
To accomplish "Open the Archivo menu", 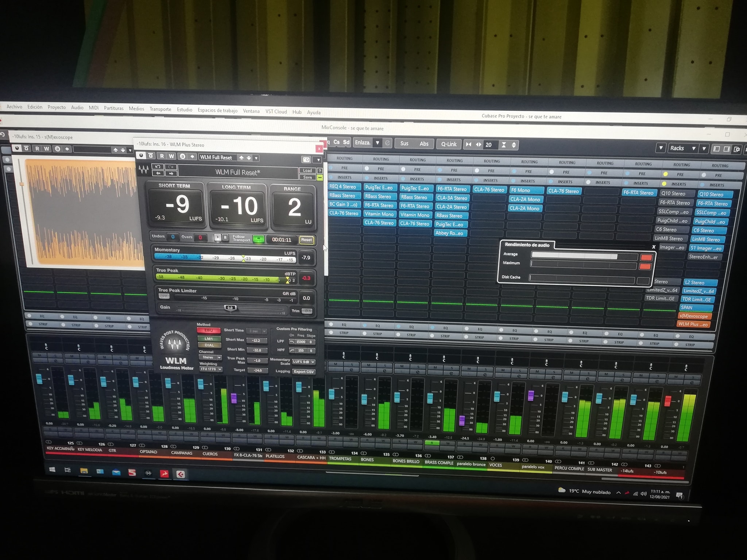I will point(14,106).
